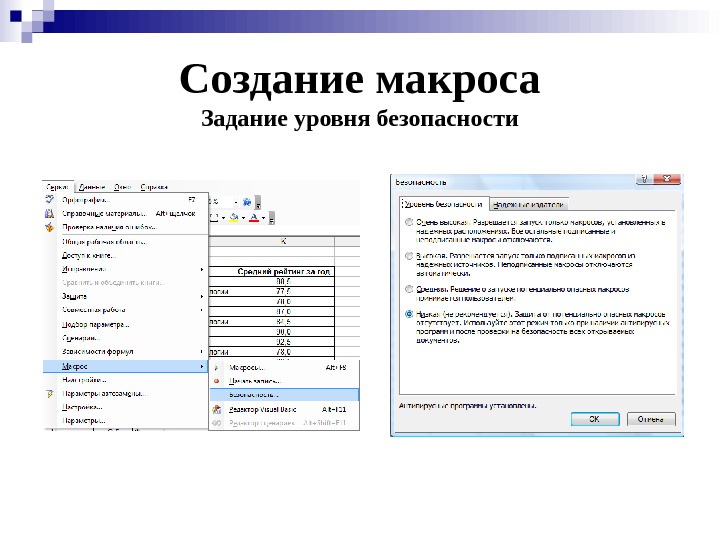Select the Очень высокая security radio button
Image resolution: width=720 pixels, height=540 pixels.
pyautogui.click(x=409, y=222)
